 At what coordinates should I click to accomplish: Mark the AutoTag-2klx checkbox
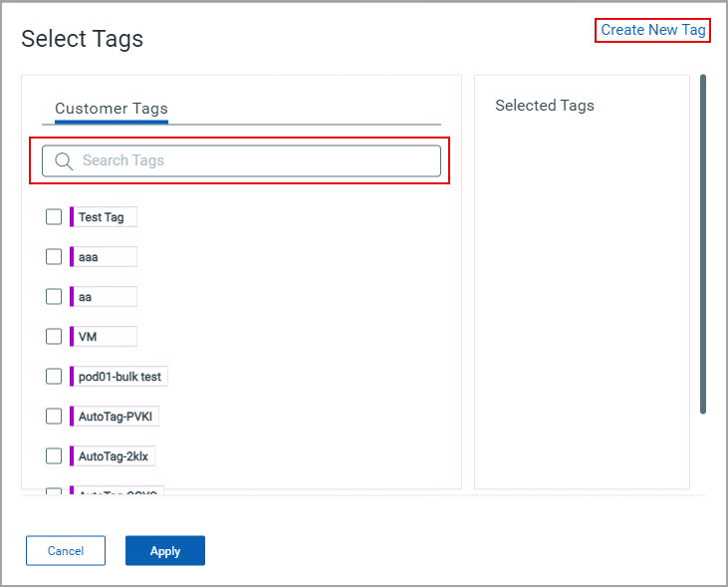pyautogui.click(x=54, y=456)
